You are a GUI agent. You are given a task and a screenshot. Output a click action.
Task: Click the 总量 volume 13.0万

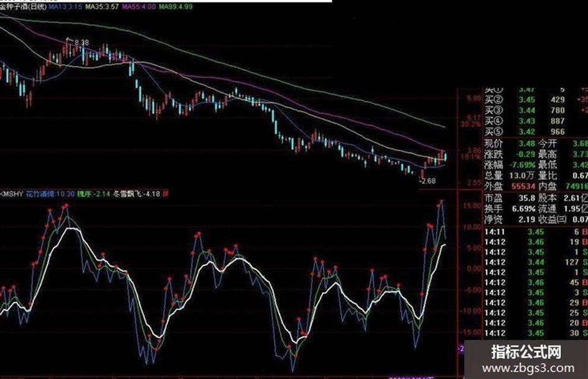[x=521, y=175]
